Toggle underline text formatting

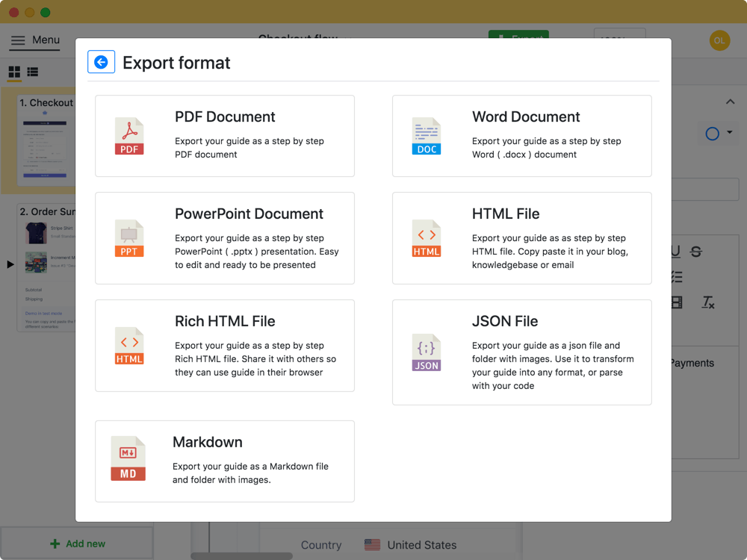point(675,252)
